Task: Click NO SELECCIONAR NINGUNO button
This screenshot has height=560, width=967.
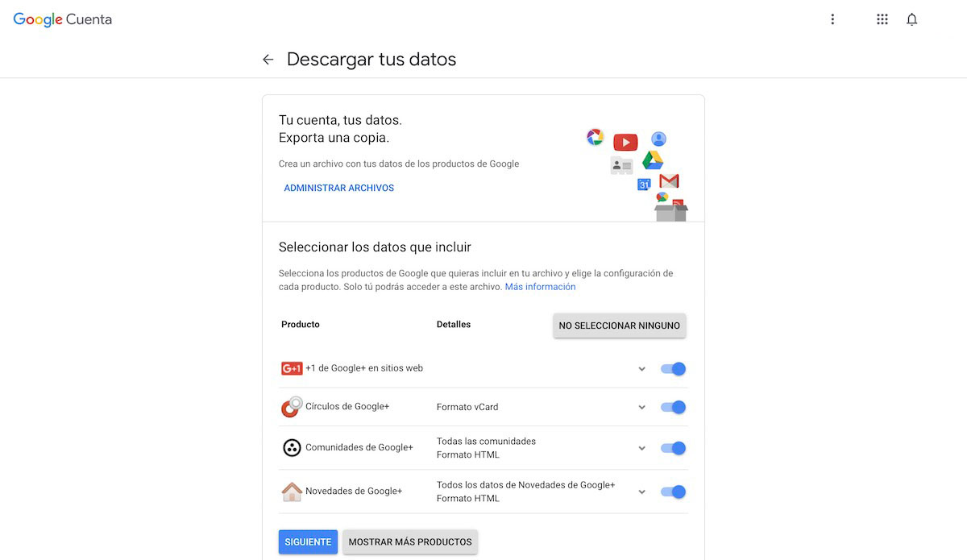Action: [x=620, y=326]
